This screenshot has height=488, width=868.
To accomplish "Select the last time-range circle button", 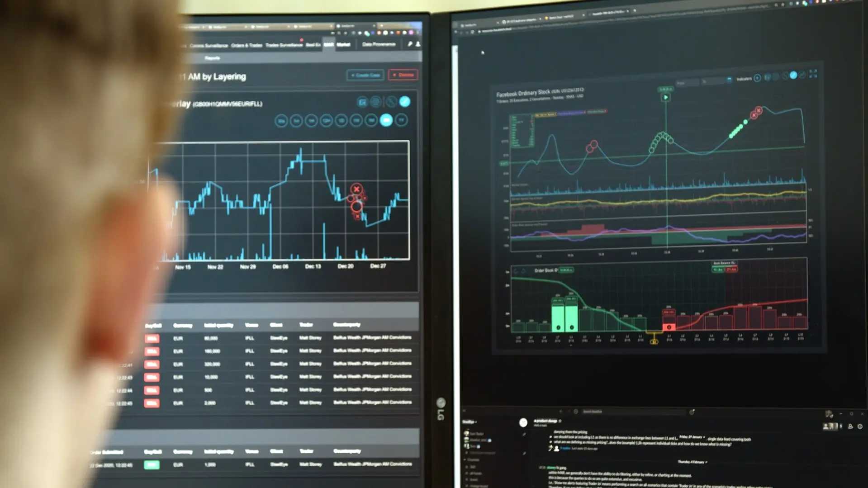I will pos(402,120).
